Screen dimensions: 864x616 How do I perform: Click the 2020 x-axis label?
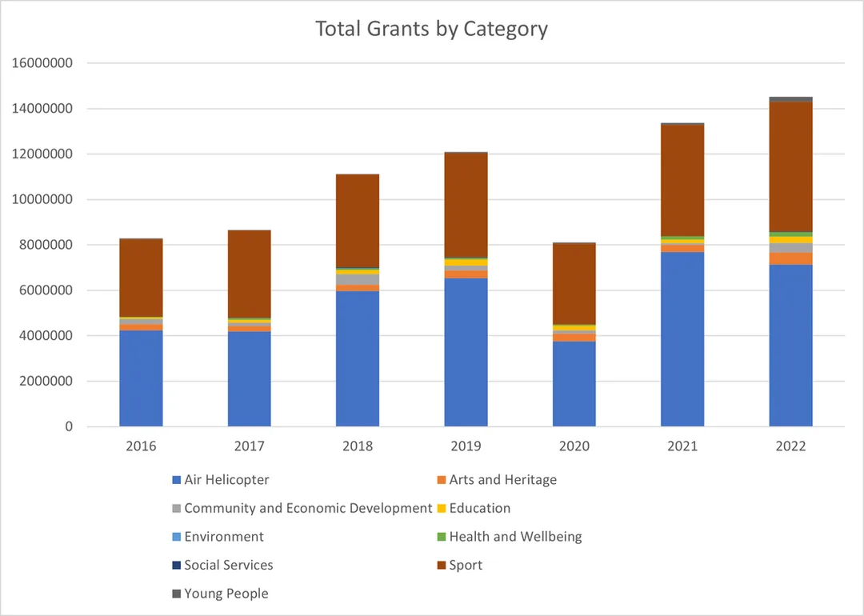[574, 446]
